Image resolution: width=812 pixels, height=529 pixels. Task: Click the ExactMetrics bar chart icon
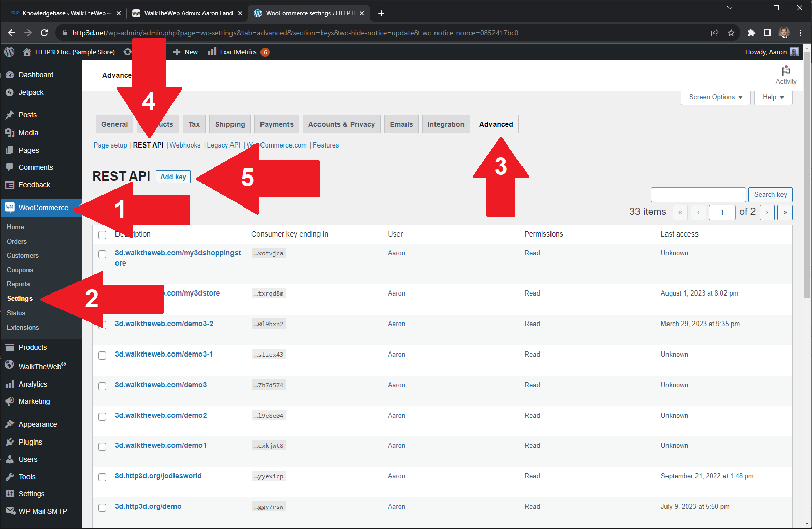[x=212, y=51]
